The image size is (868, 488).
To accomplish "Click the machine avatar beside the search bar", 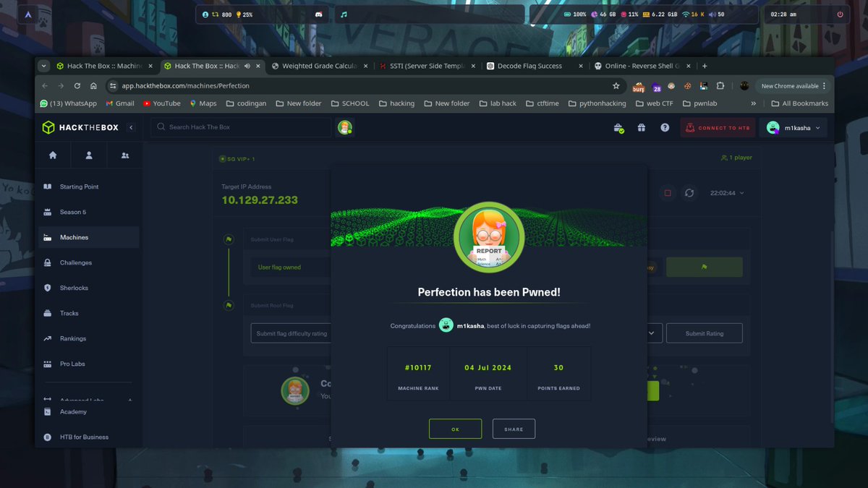I will tap(345, 127).
